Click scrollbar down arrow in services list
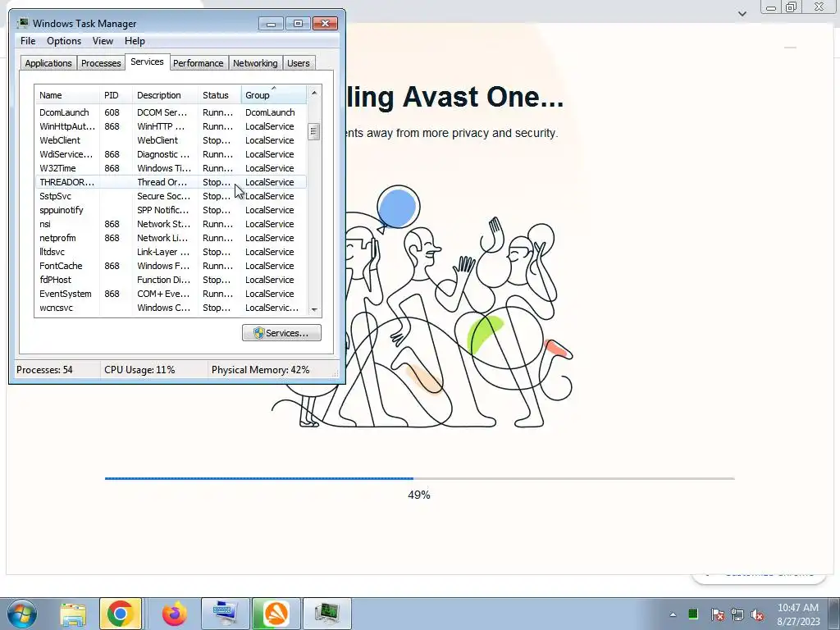This screenshot has width=840, height=630. 314,309
